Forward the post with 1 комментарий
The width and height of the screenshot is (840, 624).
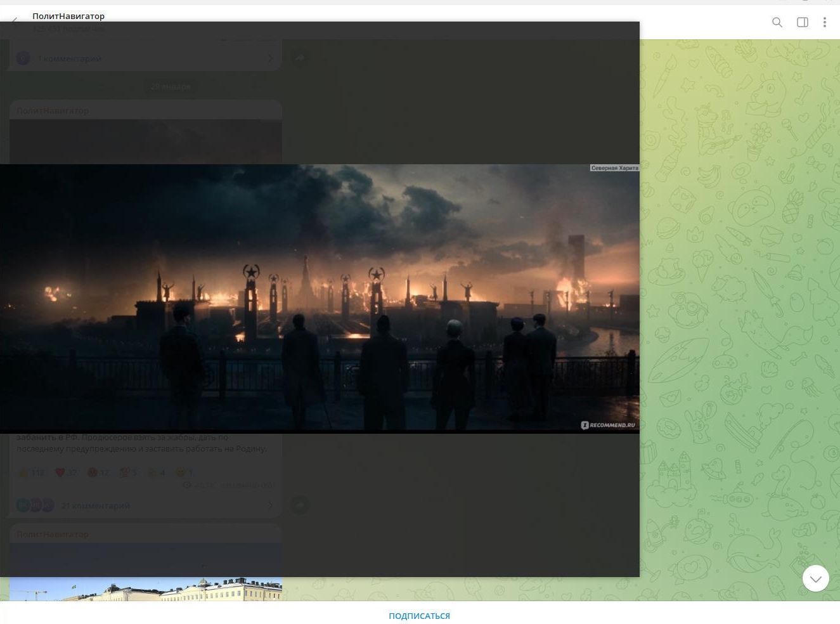click(x=300, y=58)
